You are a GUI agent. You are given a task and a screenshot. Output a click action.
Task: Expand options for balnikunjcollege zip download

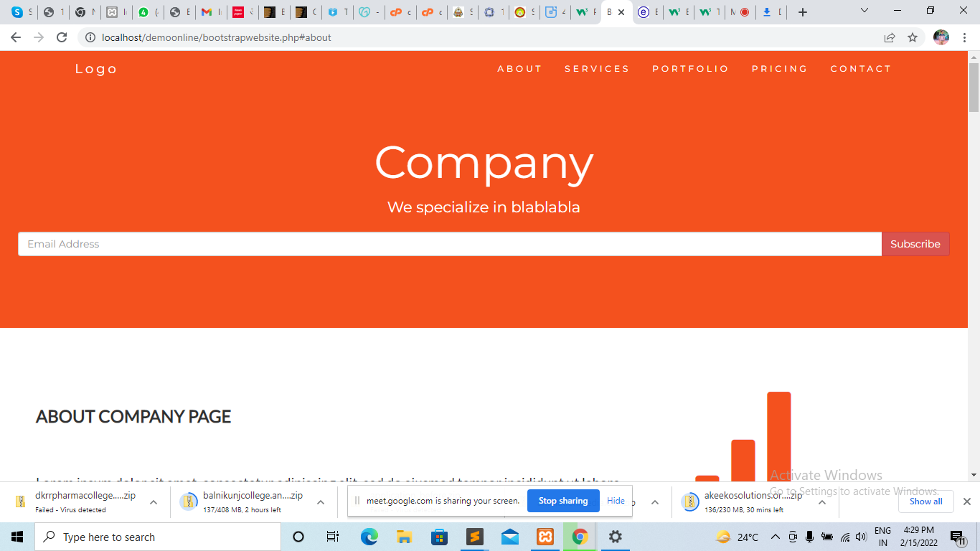(x=321, y=502)
